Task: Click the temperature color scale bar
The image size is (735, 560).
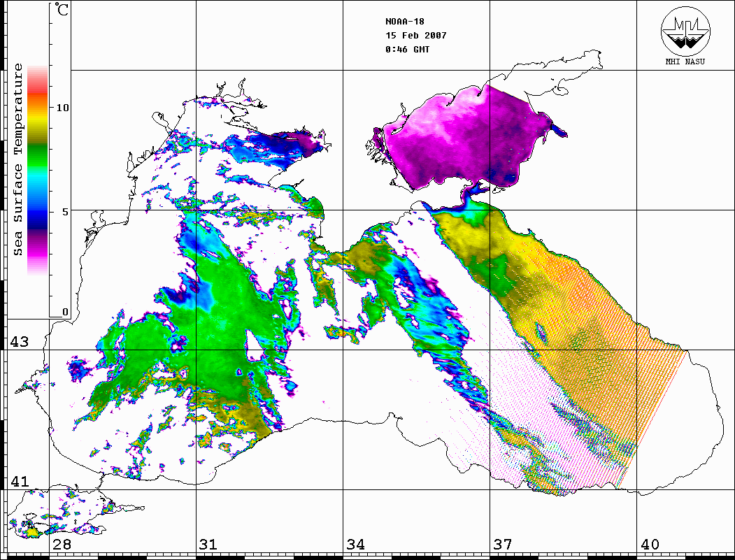Action: 38,170
